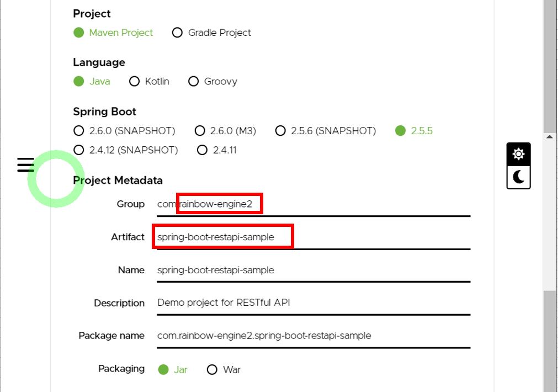This screenshot has height=392, width=558.
Task: Select Spring Boot 2.6.0 (SNAPSHOT)
Action: (x=78, y=131)
